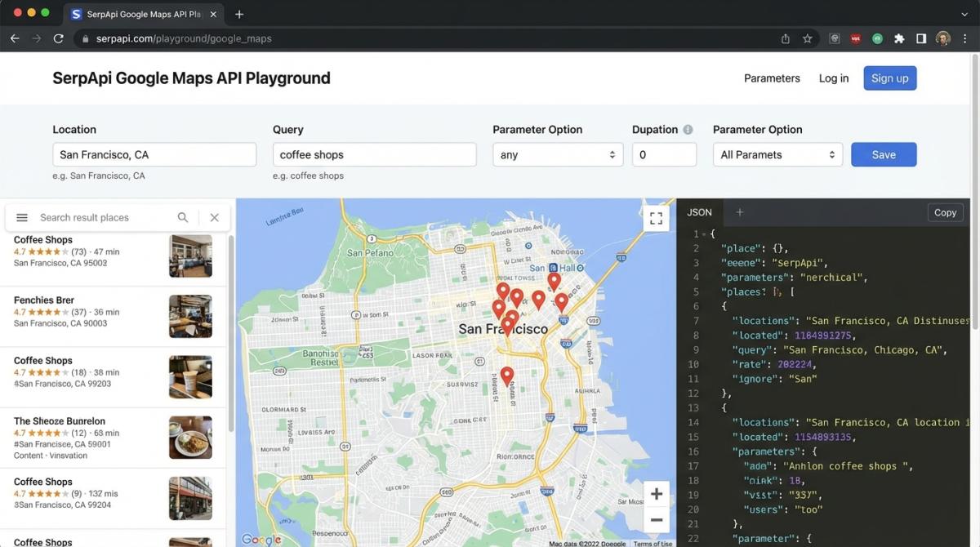The image size is (980, 547).
Task: Bookmark this page with star icon
Action: click(x=807, y=38)
